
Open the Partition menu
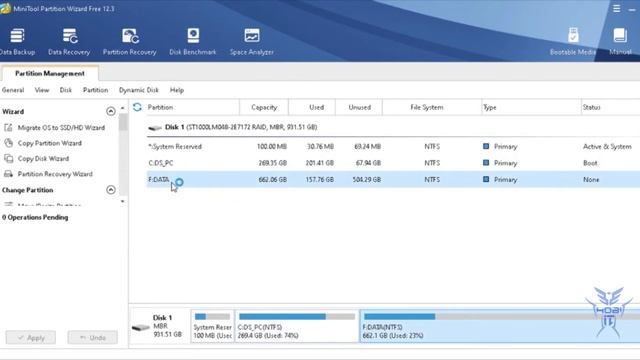96,90
